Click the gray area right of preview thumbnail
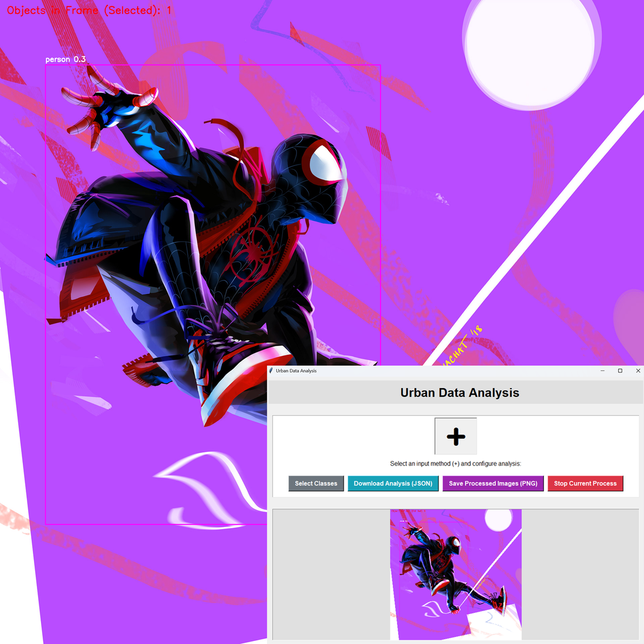 point(580,574)
